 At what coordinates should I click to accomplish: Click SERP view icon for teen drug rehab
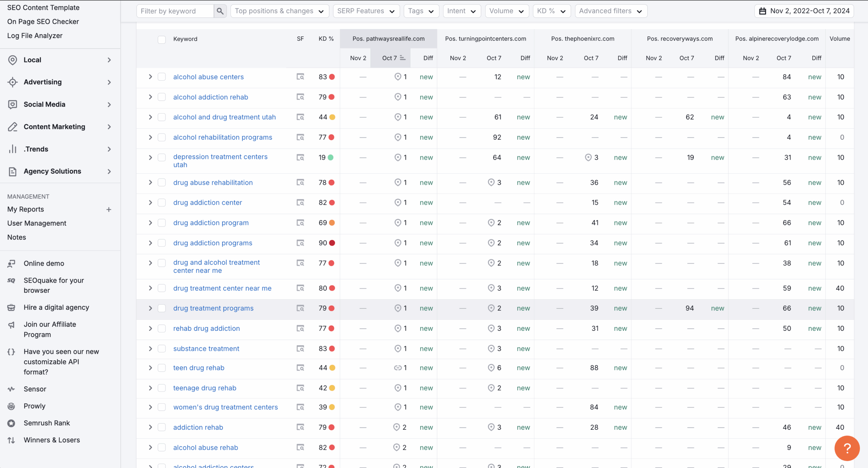300,368
